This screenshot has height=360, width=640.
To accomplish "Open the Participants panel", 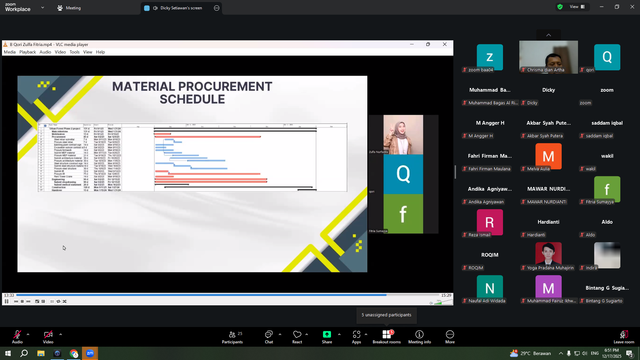I will coord(232,337).
